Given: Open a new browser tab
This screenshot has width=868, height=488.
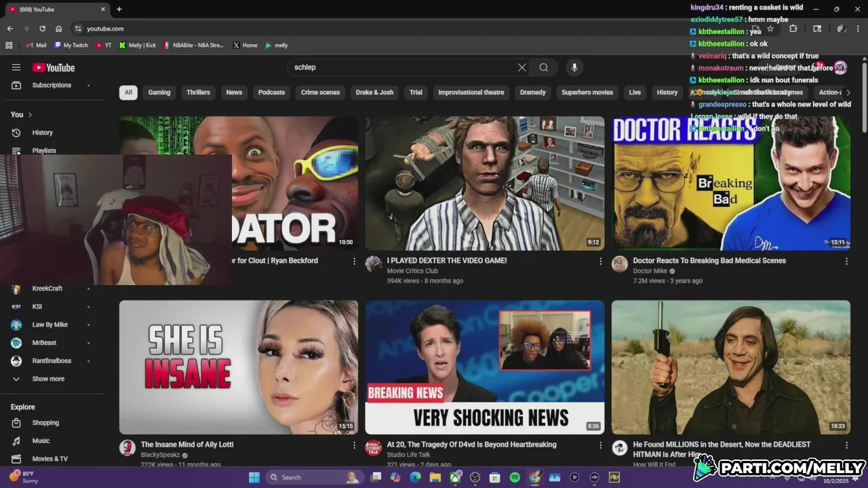Looking at the screenshot, I should pos(119,9).
